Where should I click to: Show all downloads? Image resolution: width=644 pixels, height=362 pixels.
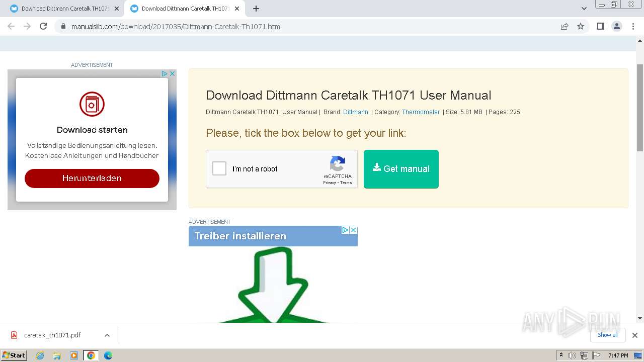click(608, 335)
